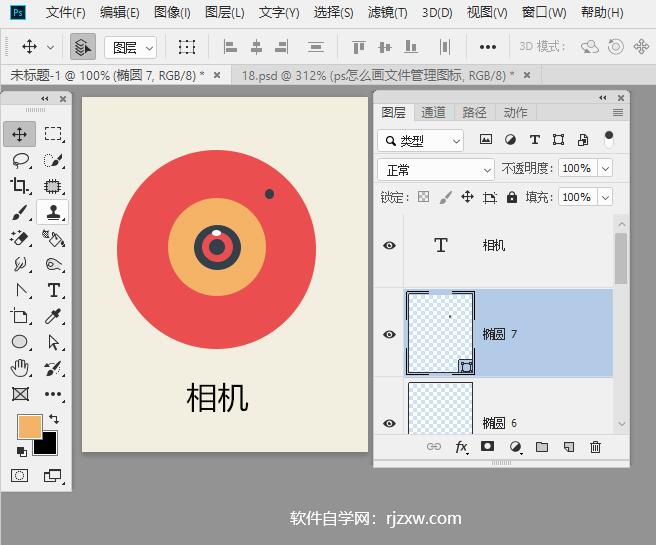The width and height of the screenshot is (656, 545).
Task: Select the Hand tool
Action: (x=20, y=368)
